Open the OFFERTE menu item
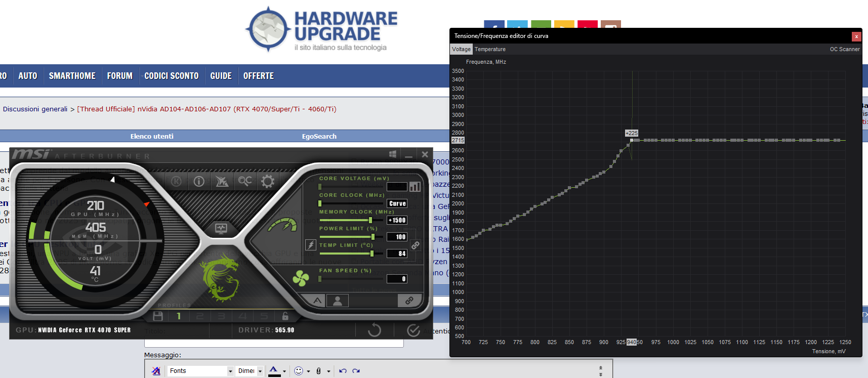 (259, 76)
